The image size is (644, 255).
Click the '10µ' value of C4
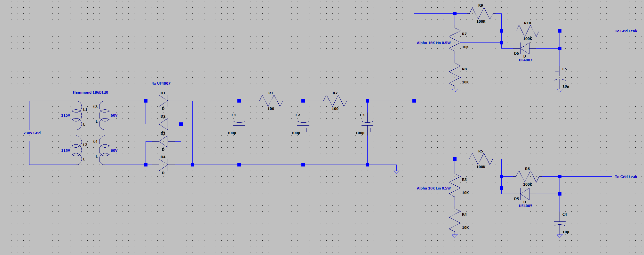566,232
